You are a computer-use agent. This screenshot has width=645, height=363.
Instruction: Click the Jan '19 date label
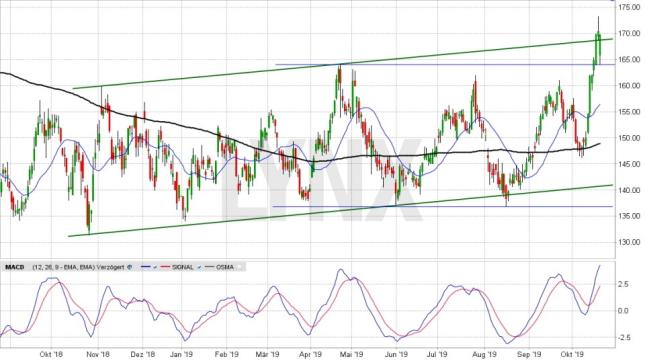181,354
